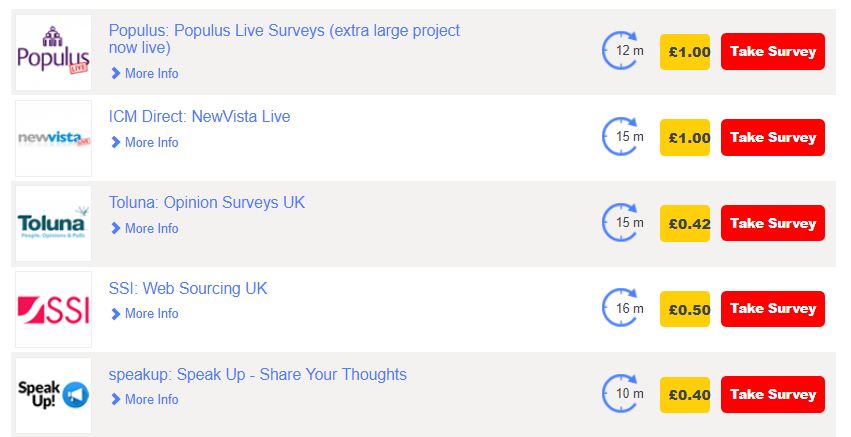Screen dimensions: 851x437
Task: Open the Toluna: Opinion Surveys UK link
Action: point(207,202)
